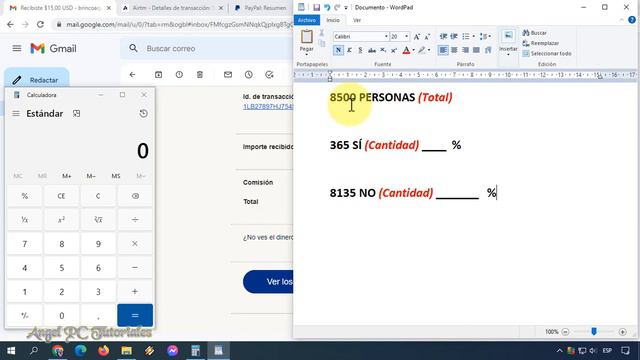Redo with quick access toolbar arrow

[337, 7]
